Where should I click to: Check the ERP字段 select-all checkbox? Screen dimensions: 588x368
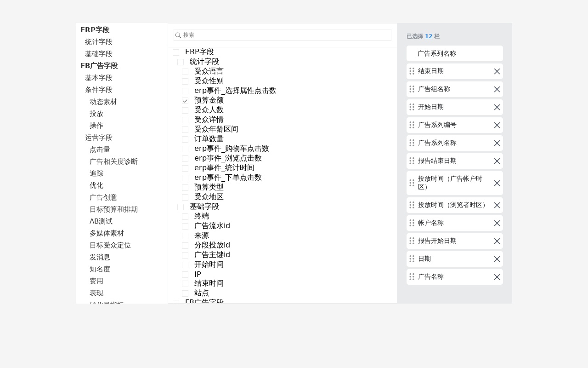pyautogui.click(x=176, y=52)
